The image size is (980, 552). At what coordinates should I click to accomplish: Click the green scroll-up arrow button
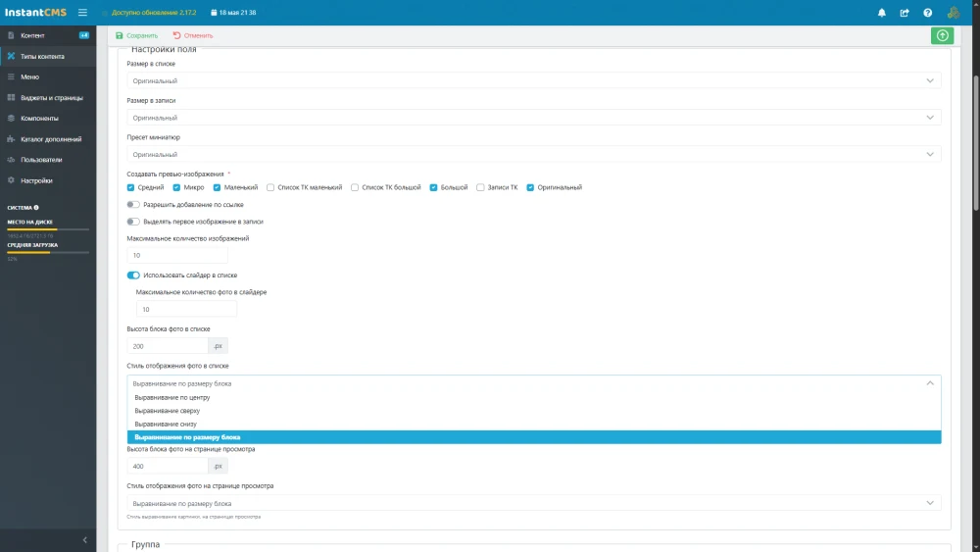tap(942, 35)
